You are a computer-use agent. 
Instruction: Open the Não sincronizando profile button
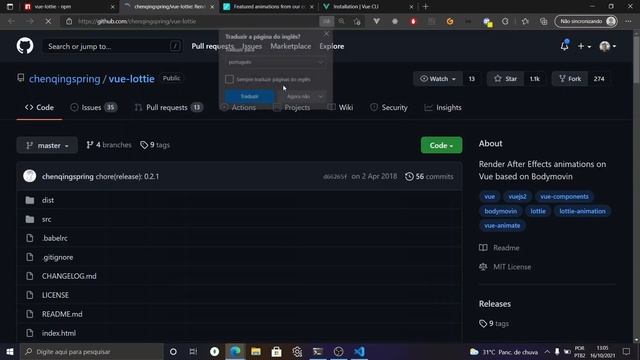(586, 21)
